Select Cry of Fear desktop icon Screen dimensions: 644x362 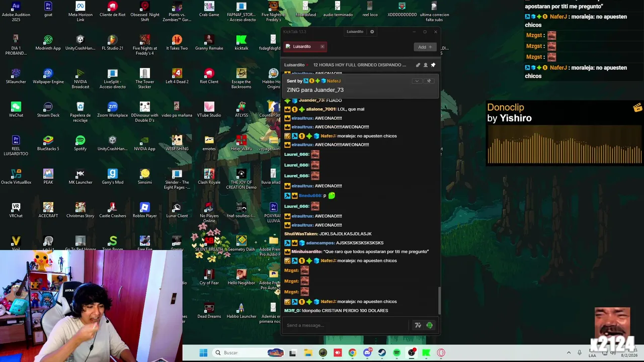point(209,278)
